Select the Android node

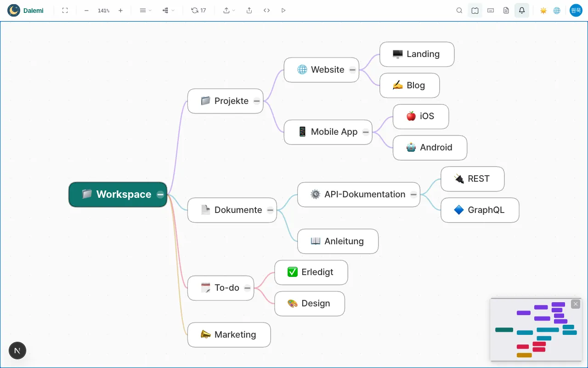click(430, 148)
